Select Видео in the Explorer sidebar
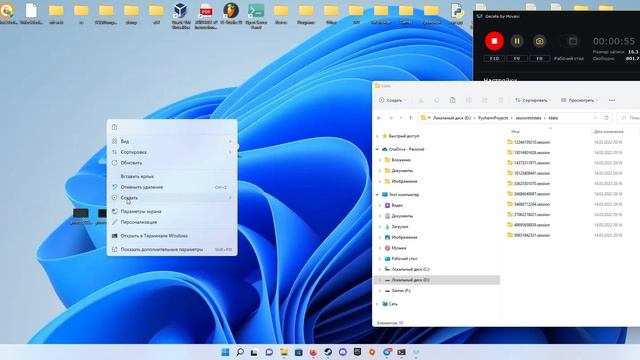This screenshot has height=360, width=640. (x=396, y=205)
